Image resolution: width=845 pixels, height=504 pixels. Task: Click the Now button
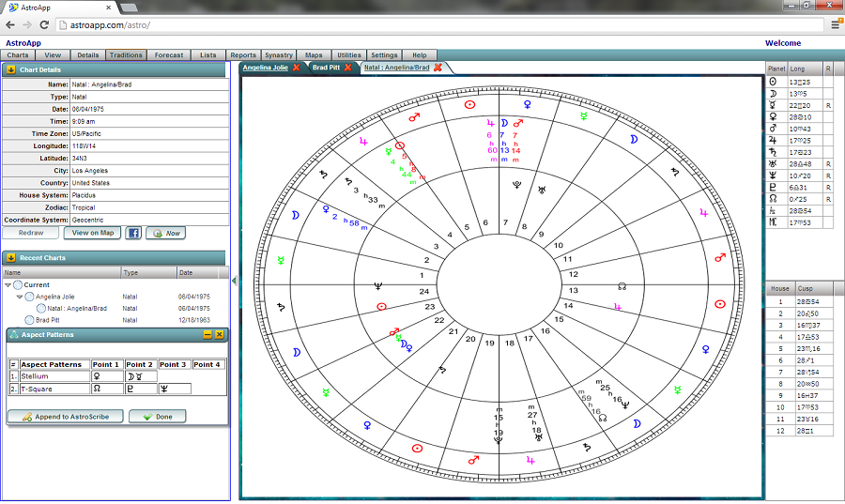pos(165,233)
